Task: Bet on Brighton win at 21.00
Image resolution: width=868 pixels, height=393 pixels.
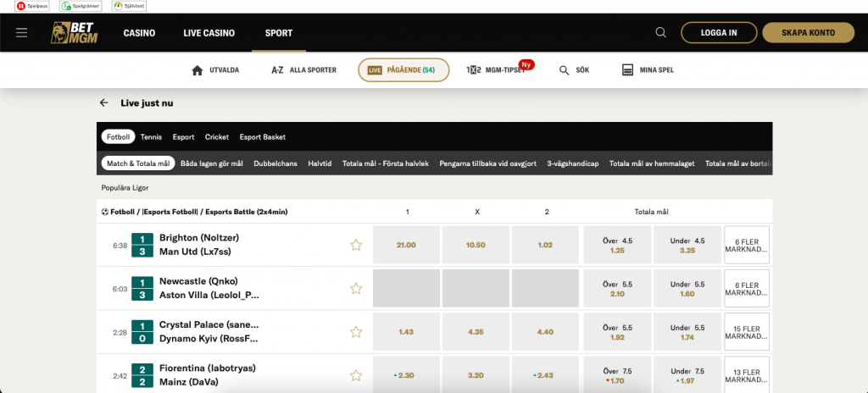Action: point(406,245)
